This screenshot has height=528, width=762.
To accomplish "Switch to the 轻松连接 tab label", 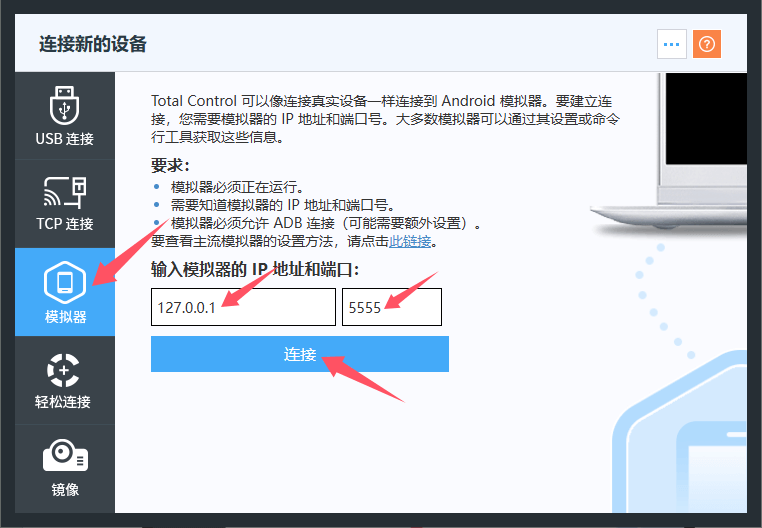I will [63, 402].
